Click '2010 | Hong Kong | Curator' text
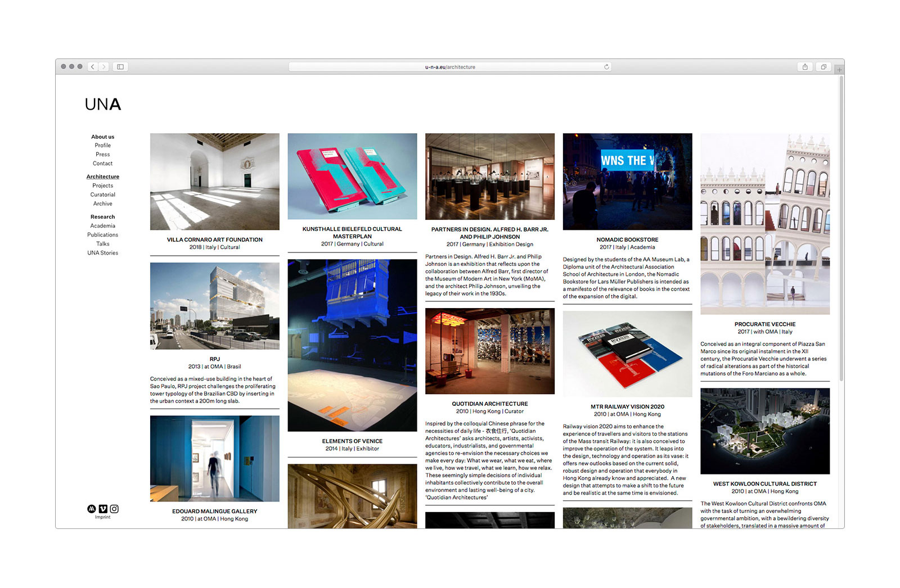 coord(490,411)
